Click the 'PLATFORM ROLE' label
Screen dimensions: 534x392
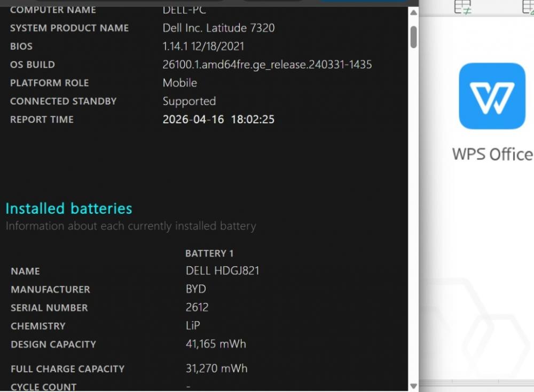[x=49, y=83]
